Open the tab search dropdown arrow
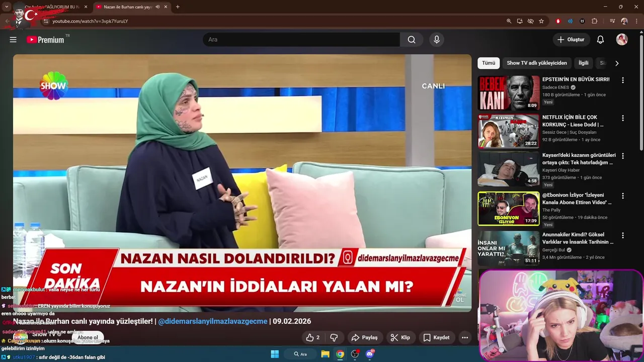 tap(7, 7)
